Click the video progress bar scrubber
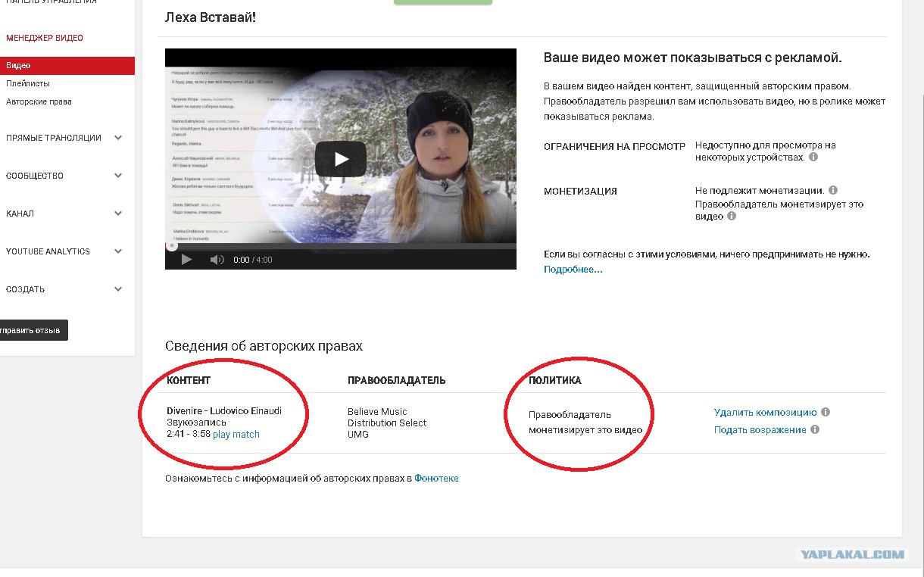Viewport: 924px width, 577px height. point(172,245)
